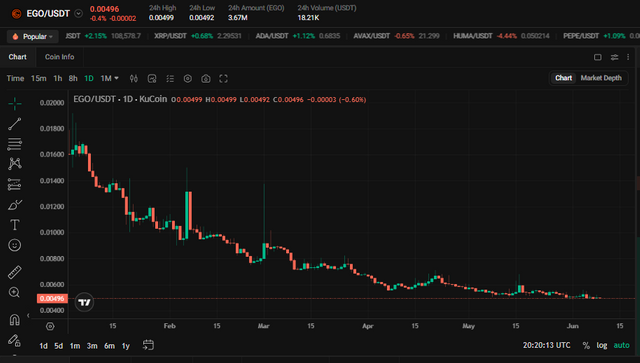Image resolution: width=640 pixels, height=363 pixels.
Task: Select the crosshair cursor tool
Action: (15, 104)
